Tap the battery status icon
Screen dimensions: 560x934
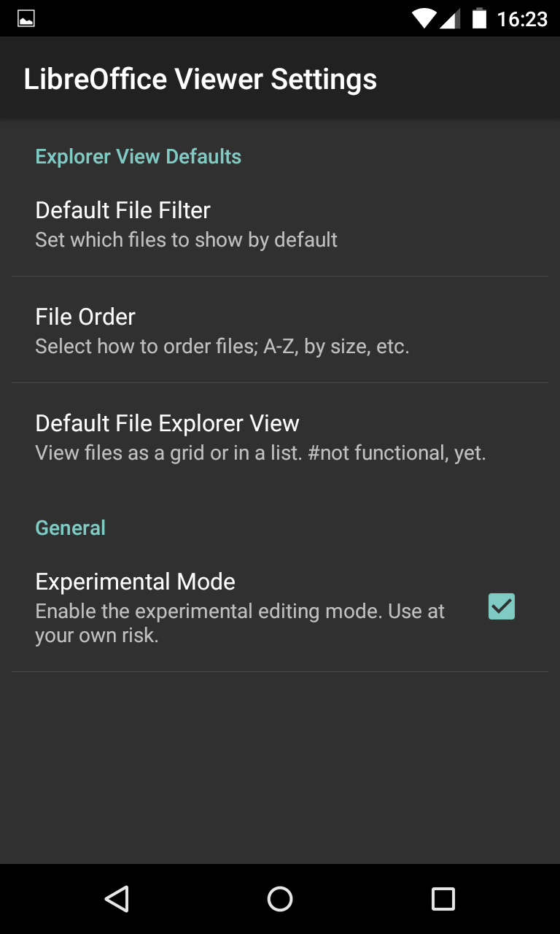(479, 19)
